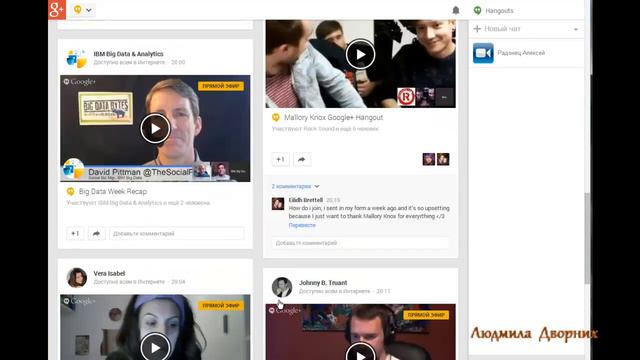Viewport: 640px width, 360px height.
Task: Start a new chat with the plus icon
Action: (477, 29)
